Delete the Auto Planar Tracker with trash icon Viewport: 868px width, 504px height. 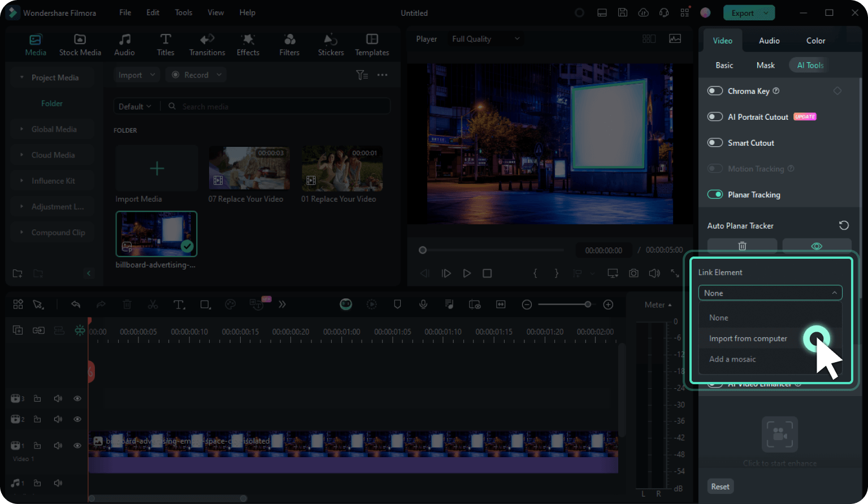(742, 246)
